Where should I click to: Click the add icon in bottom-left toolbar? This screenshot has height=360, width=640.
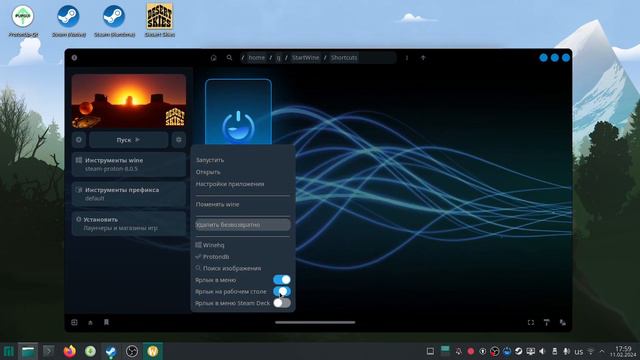point(74,322)
